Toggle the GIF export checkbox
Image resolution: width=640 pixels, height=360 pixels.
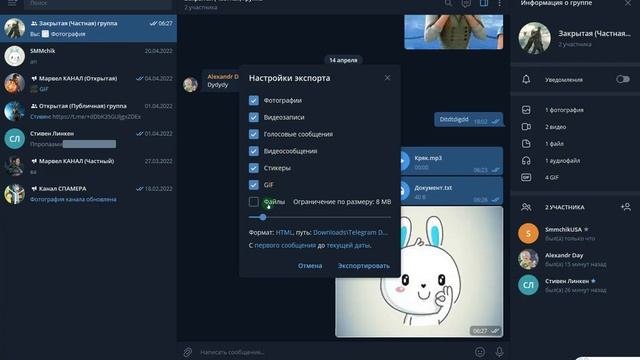point(253,185)
